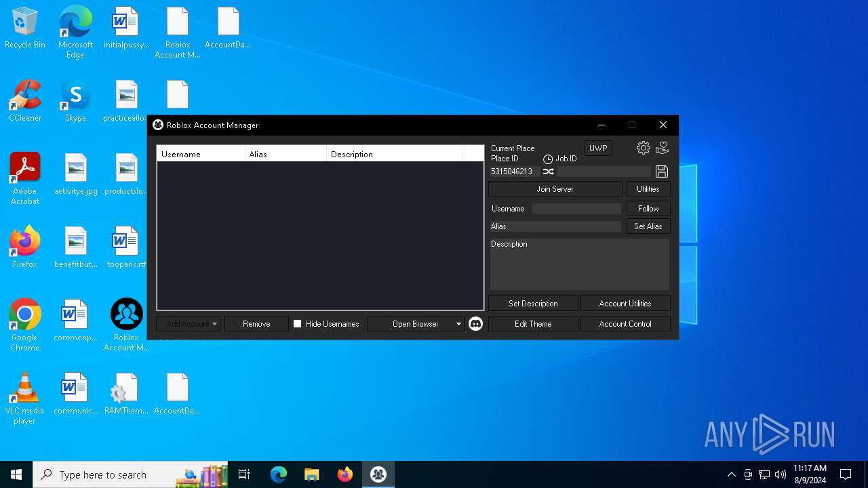Open Firefox from the taskbar
The height and width of the screenshot is (488, 868).
[345, 474]
